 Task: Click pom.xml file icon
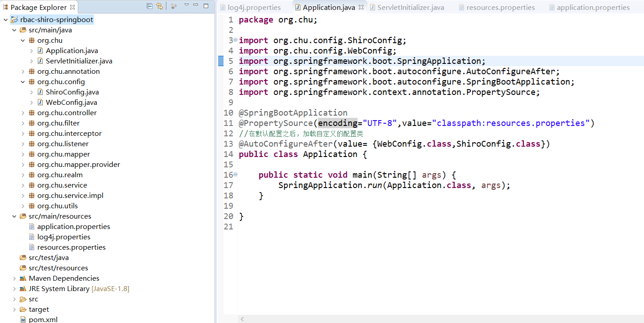23,319
